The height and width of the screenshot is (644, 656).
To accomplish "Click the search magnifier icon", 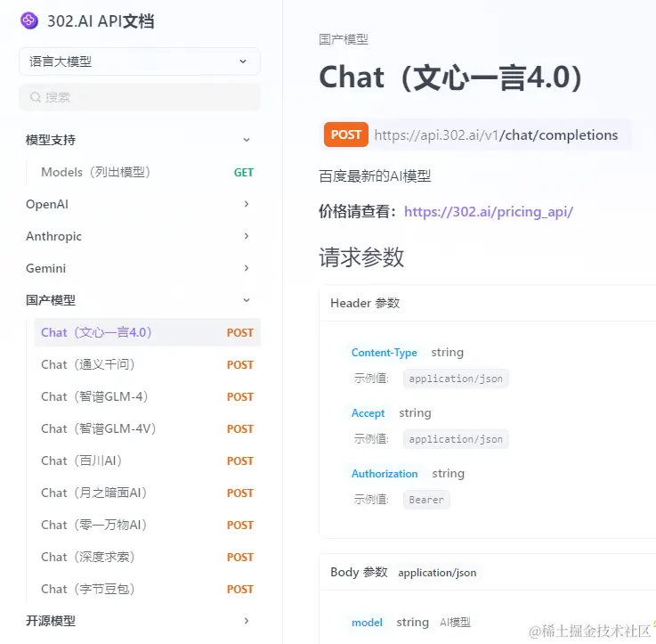I will point(36,97).
